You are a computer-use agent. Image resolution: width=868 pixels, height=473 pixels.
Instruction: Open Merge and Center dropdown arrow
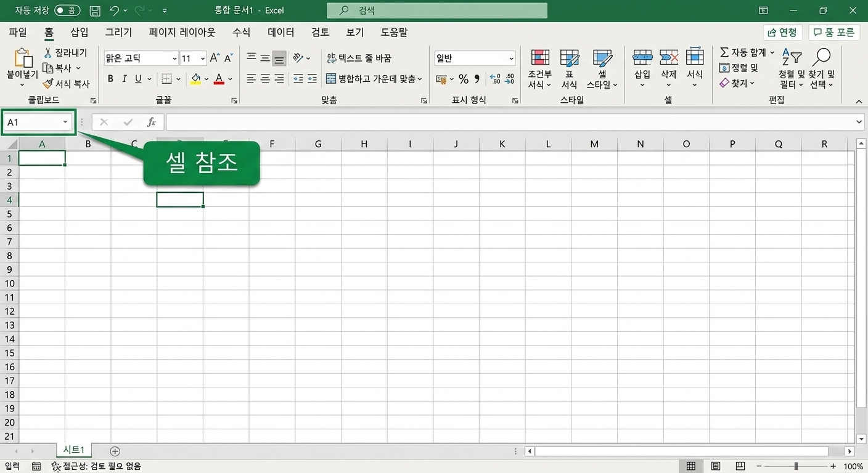420,79
